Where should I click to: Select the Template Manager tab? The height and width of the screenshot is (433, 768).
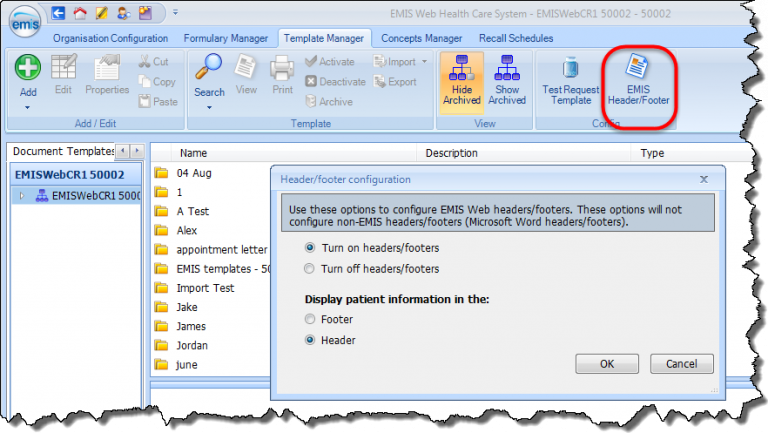(324, 38)
